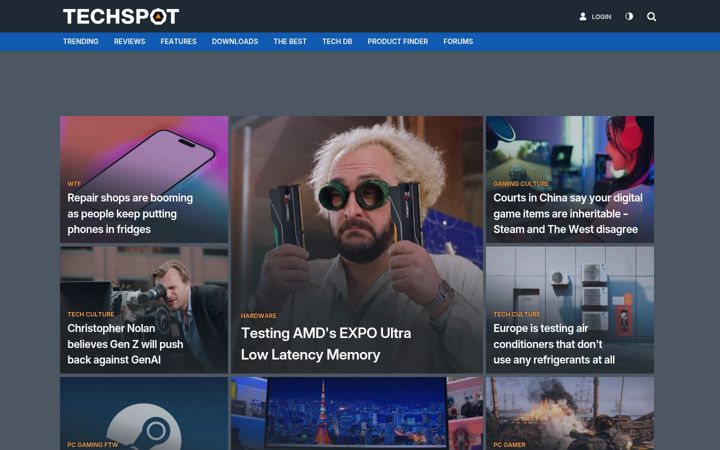Open the Tokyo tower monitor article image
The image size is (720, 450).
357,413
